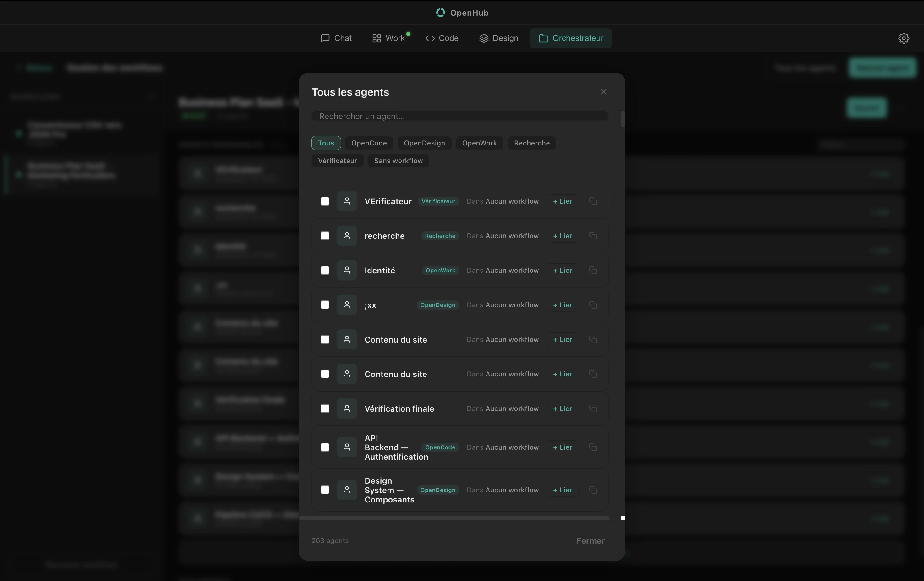Tick the VErificateur agent checkbox
The image size is (924, 581).
(x=325, y=201)
